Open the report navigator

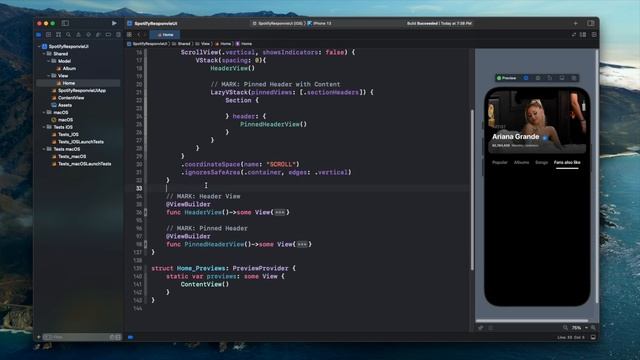pyautogui.click(x=118, y=35)
